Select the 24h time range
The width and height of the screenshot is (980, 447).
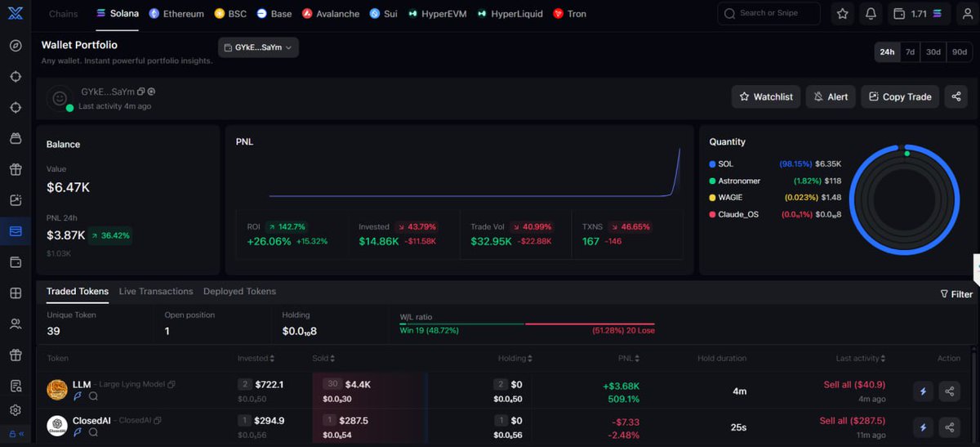coord(887,51)
